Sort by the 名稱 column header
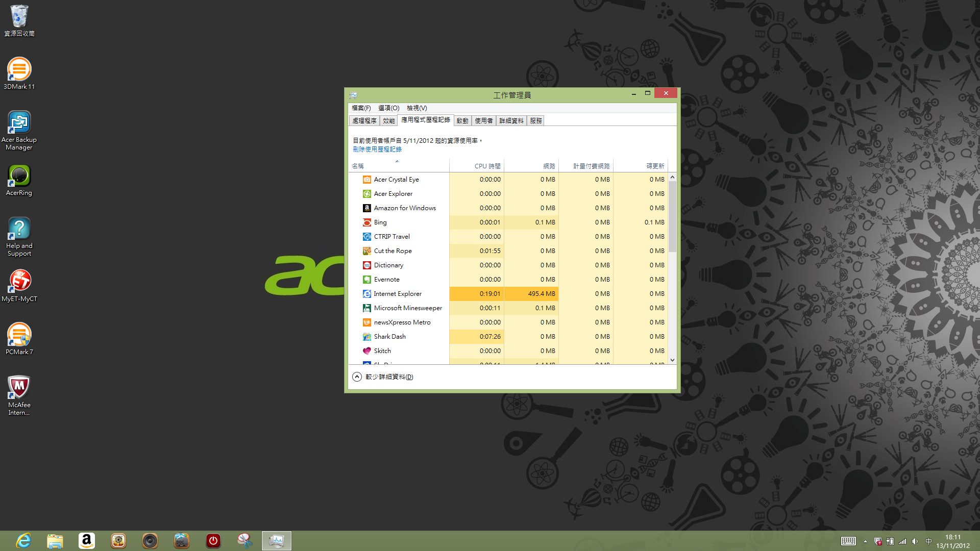The width and height of the screenshot is (980, 551). (399, 166)
